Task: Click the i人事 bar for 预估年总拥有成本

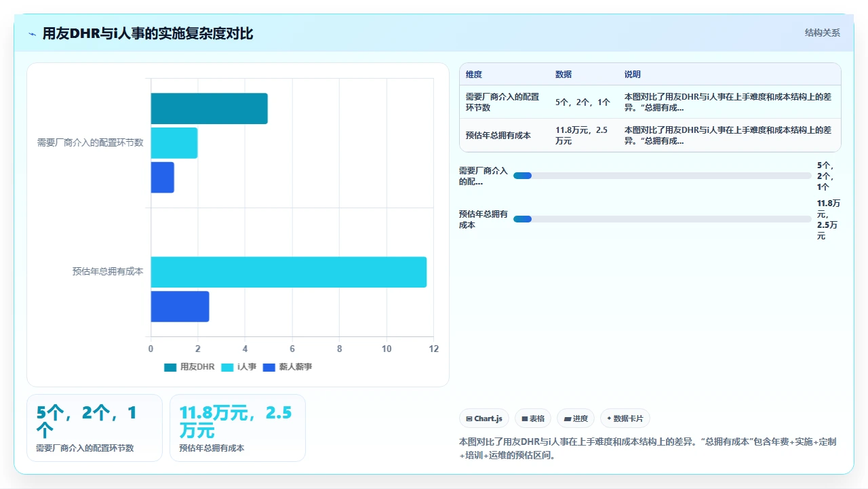Action: pos(288,272)
